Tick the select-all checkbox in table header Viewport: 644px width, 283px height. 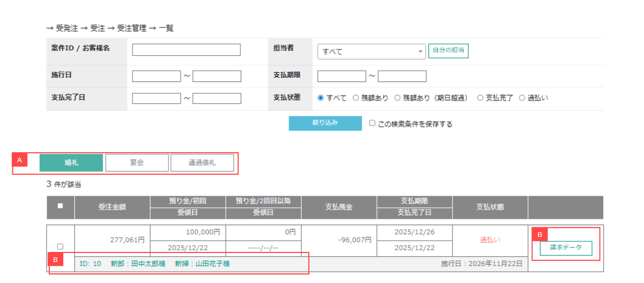point(60,206)
